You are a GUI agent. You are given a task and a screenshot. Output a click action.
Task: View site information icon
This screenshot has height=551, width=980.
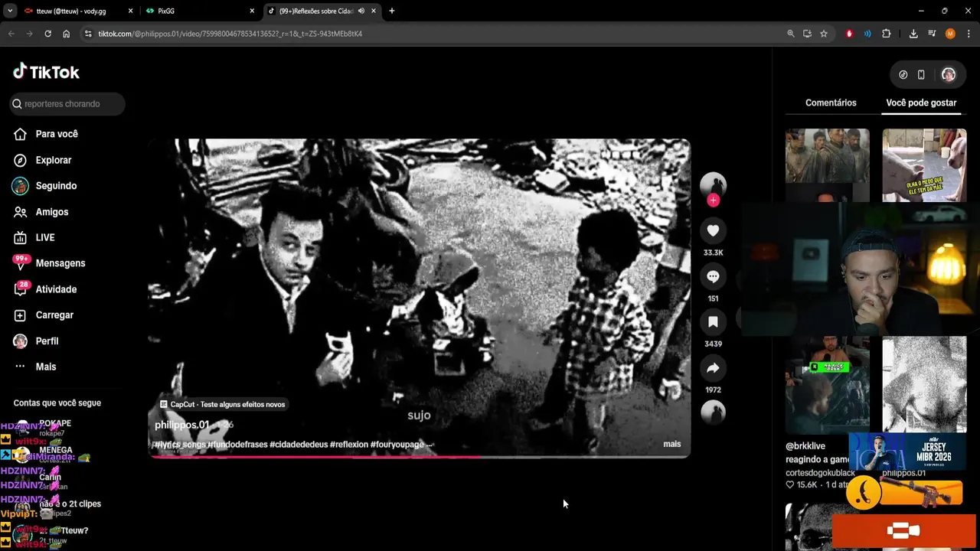88,34
